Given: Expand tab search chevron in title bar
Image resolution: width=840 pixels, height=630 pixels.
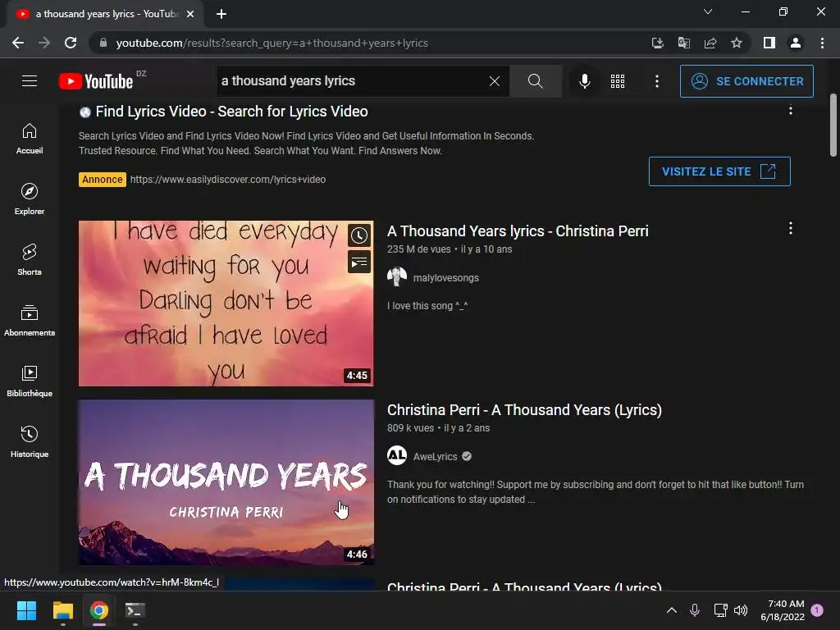Looking at the screenshot, I should click(x=708, y=11).
